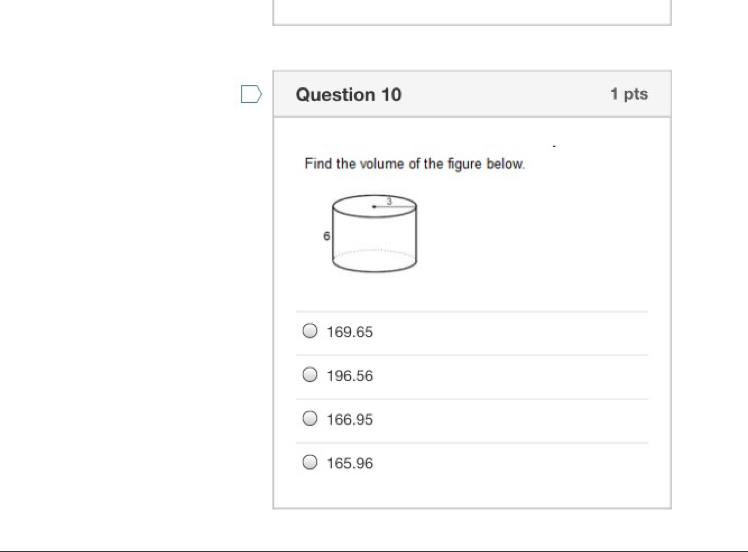Flag Question 10 with the bookmark icon
This screenshot has width=748, height=552.
pos(251,95)
